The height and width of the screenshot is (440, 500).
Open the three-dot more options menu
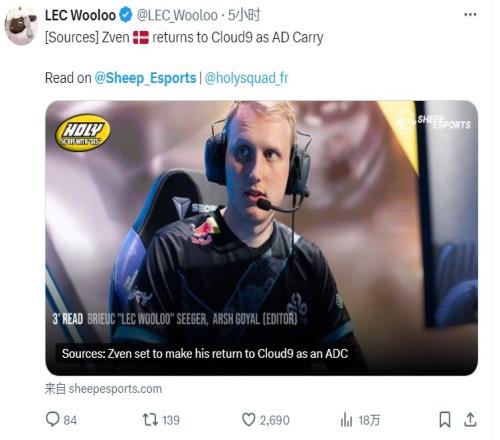(470, 15)
